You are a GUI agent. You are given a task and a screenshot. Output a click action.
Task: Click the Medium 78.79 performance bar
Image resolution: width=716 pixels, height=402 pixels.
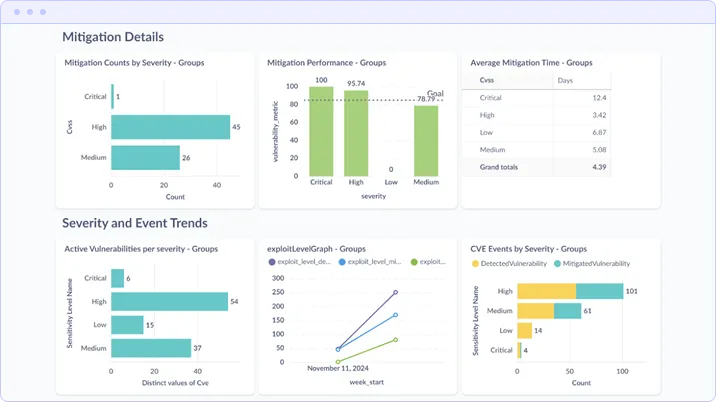point(426,141)
